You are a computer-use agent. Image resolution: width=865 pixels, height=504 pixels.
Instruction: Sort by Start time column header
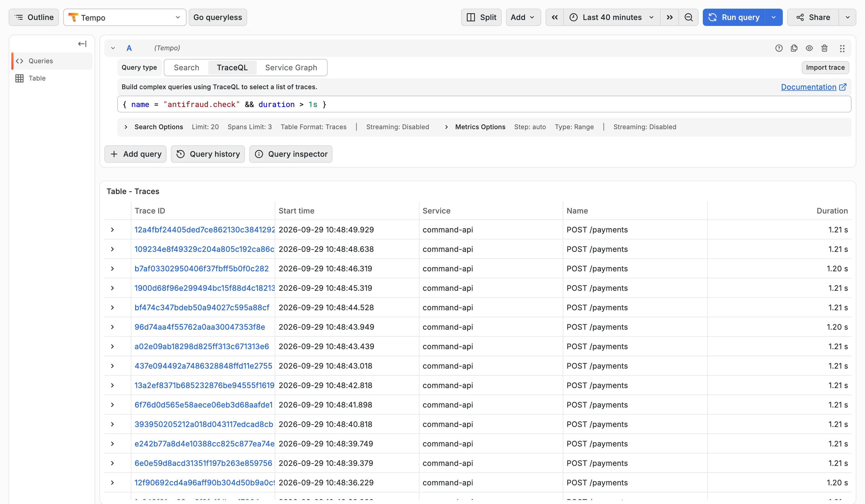coord(296,211)
